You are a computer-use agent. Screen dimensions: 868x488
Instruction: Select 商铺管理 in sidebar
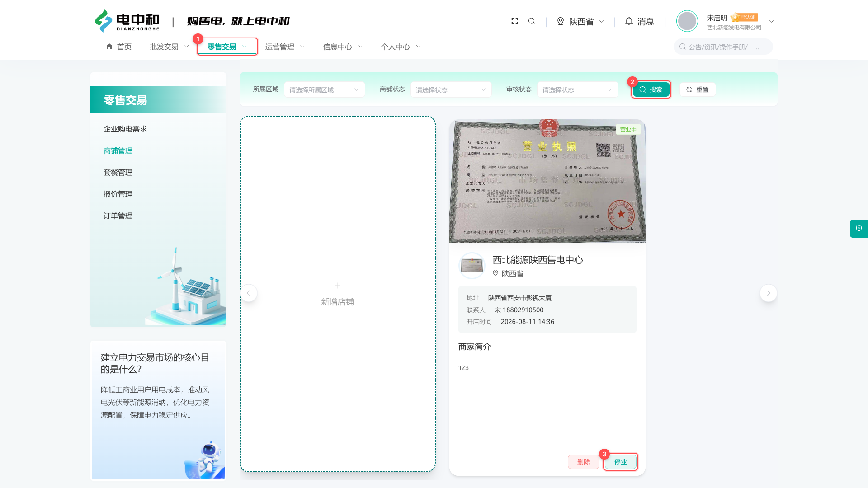coord(118,151)
